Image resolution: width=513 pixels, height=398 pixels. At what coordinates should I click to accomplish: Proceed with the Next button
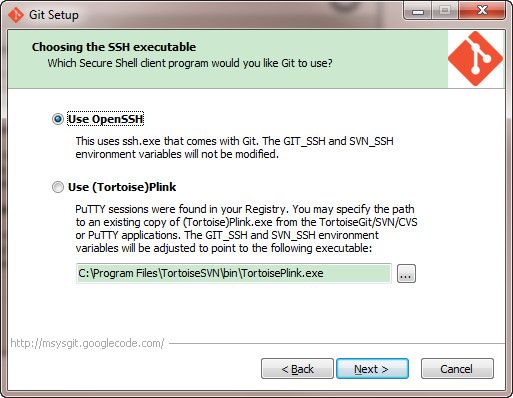(372, 369)
